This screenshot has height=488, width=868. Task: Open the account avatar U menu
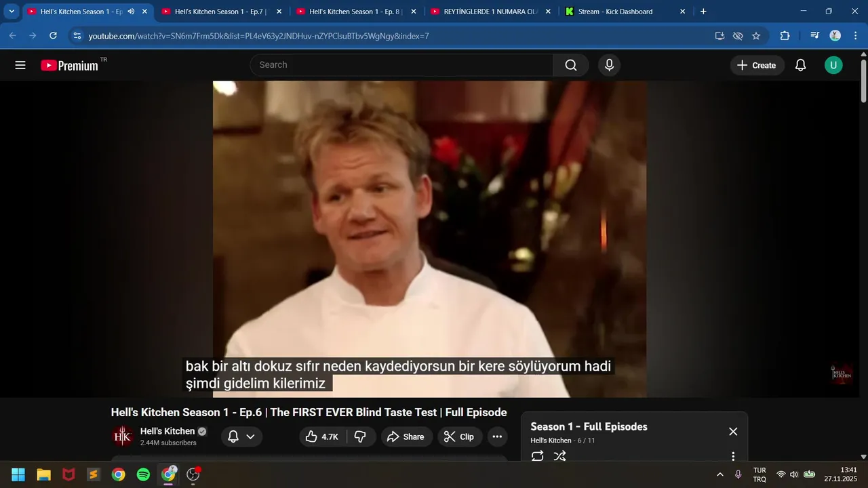coord(833,65)
